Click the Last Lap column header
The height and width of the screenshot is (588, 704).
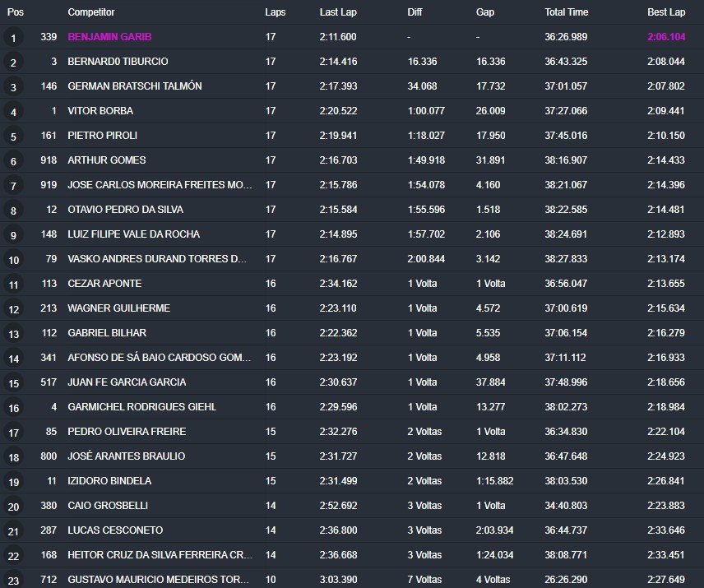[x=338, y=12]
